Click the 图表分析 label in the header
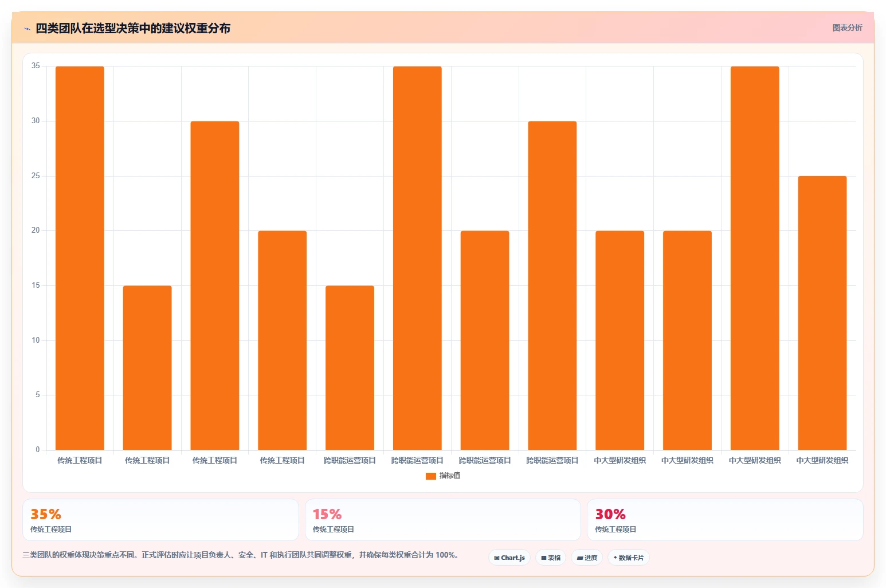 click(847, 28)
